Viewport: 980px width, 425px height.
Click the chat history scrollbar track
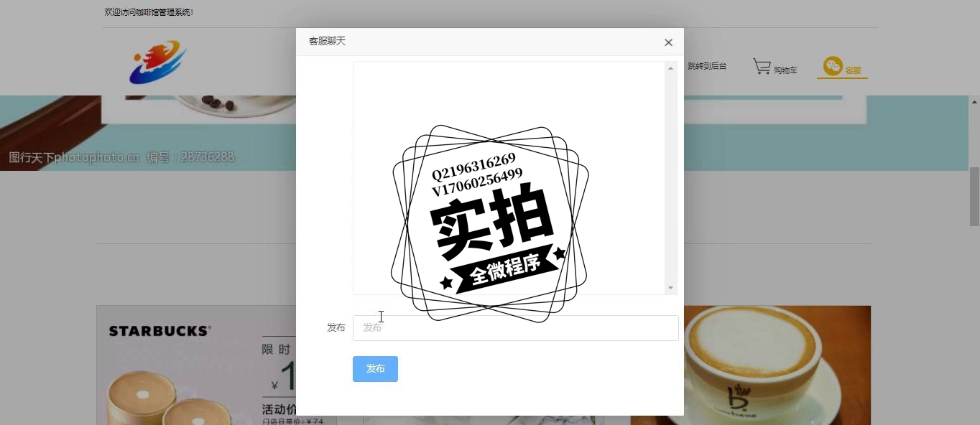tap(671, 178)
